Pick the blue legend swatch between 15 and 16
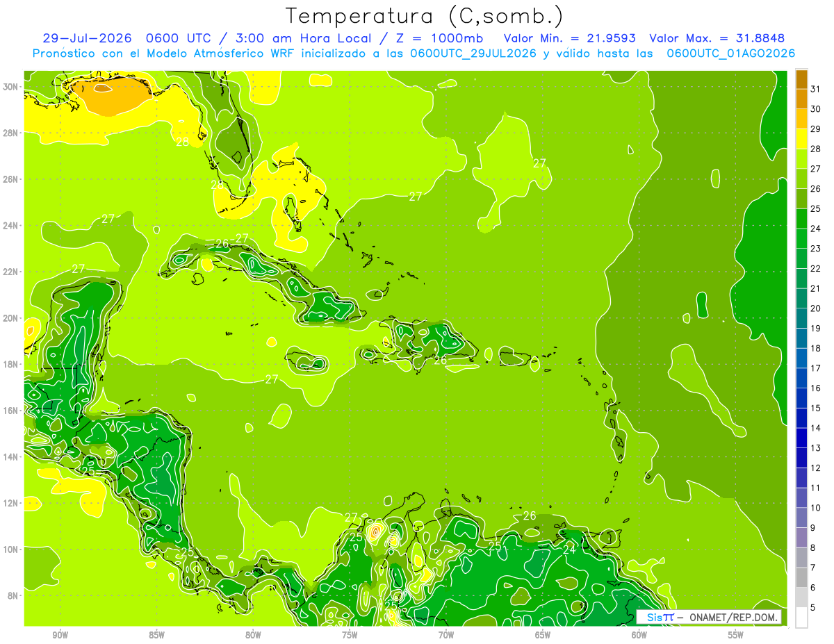Screen dimensions: 834x644 [x=801, y=398]
